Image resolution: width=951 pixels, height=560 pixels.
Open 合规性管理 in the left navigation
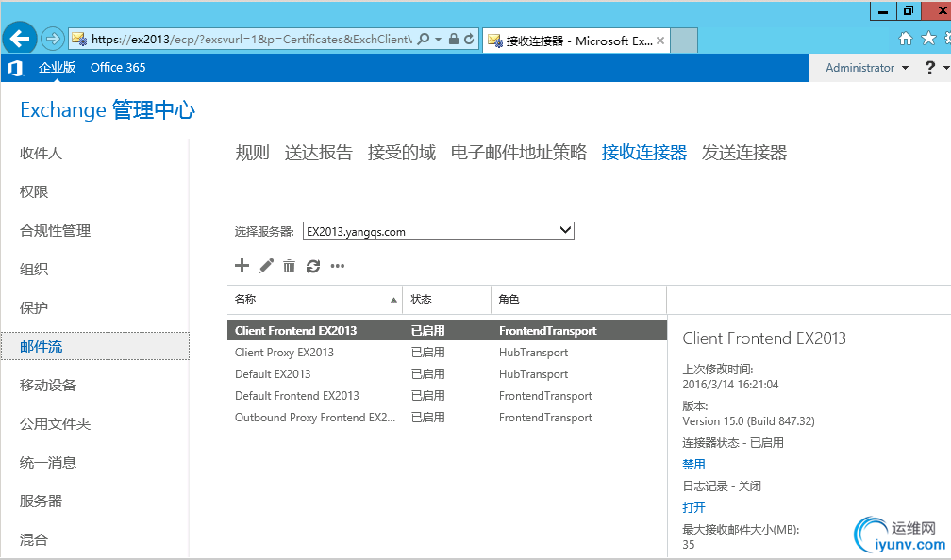point(55,231)
